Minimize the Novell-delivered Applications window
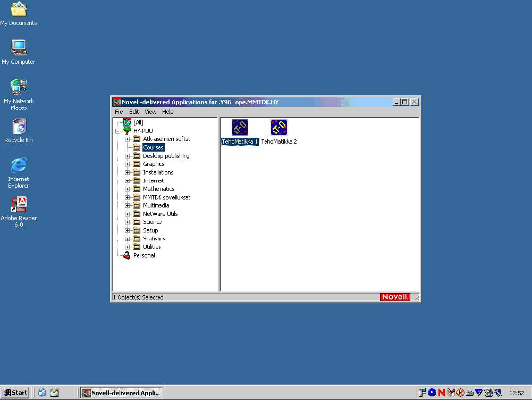The height and width of the screenshot is (400, 532). tap(396, 102)
